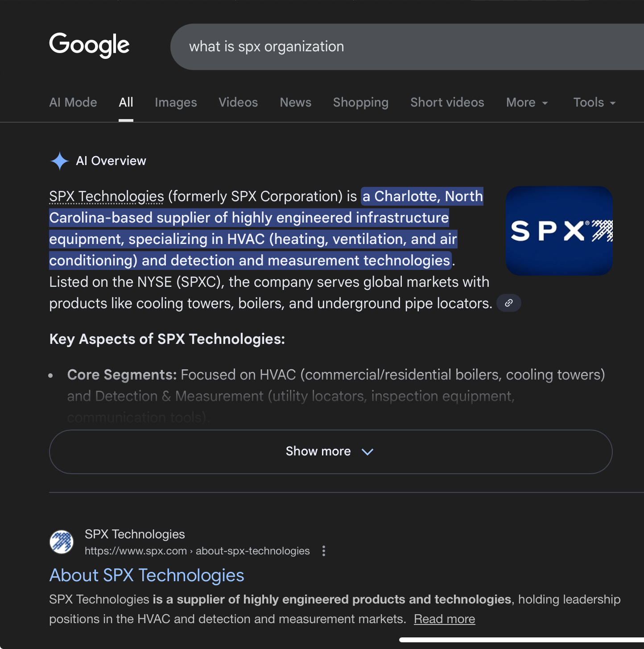The height and width of the screenshot is (649, 644).
Task: Click the search query input field
Action: pos(407,47)
